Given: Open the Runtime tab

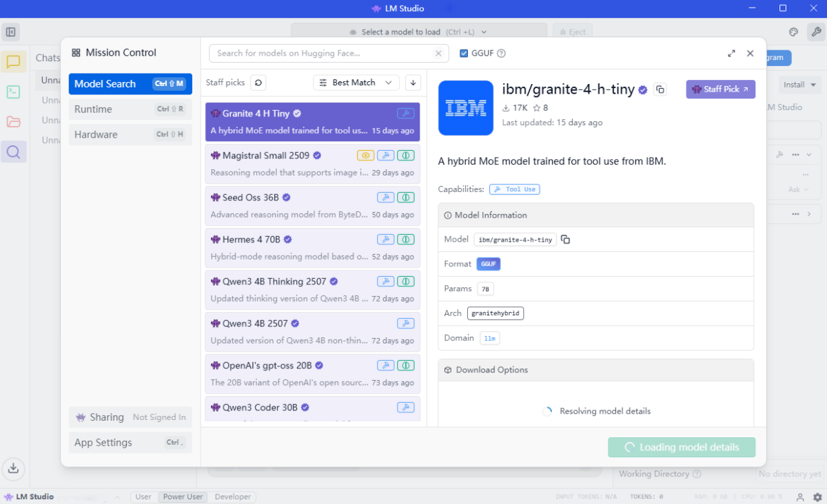Looking at the screenshot, I should [x=130, y=109].
